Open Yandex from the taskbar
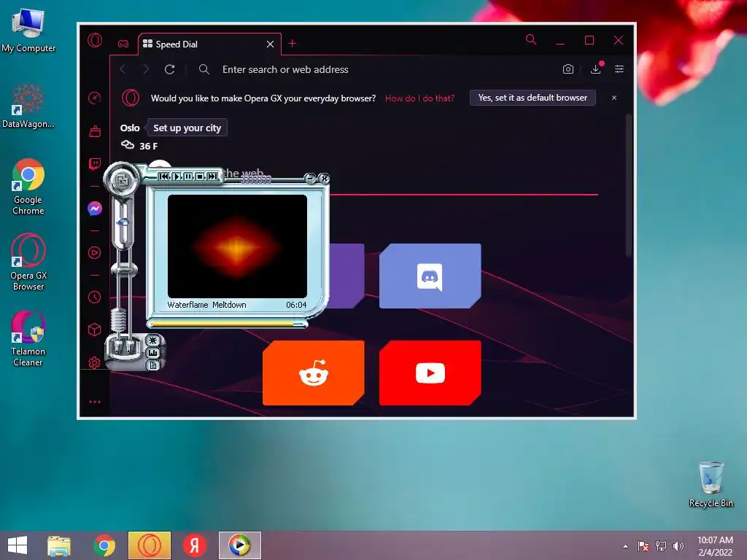 point(194,545)
